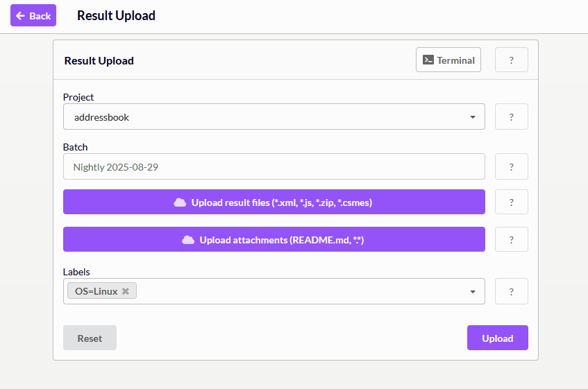Viewport: 588px width, 389px height.
Task: Expand the Project dropdown arrow
Action: pyautogui.click(x=473, y=117)
